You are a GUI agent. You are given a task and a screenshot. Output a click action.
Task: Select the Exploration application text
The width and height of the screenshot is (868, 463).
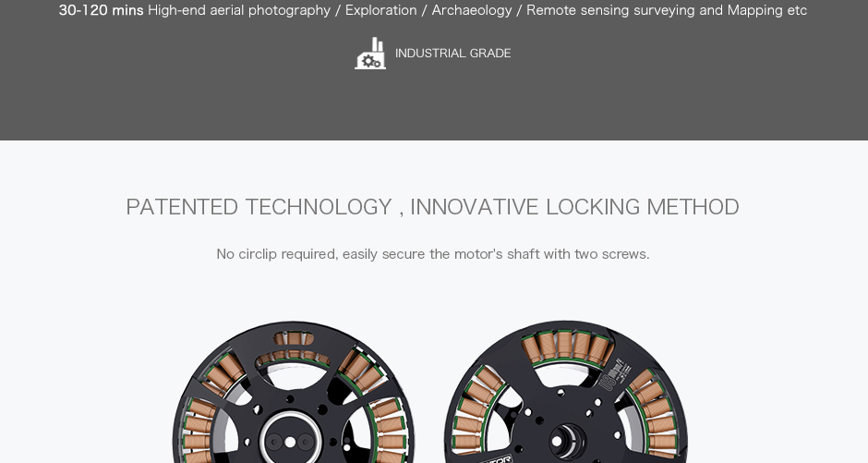coord(380,10)
